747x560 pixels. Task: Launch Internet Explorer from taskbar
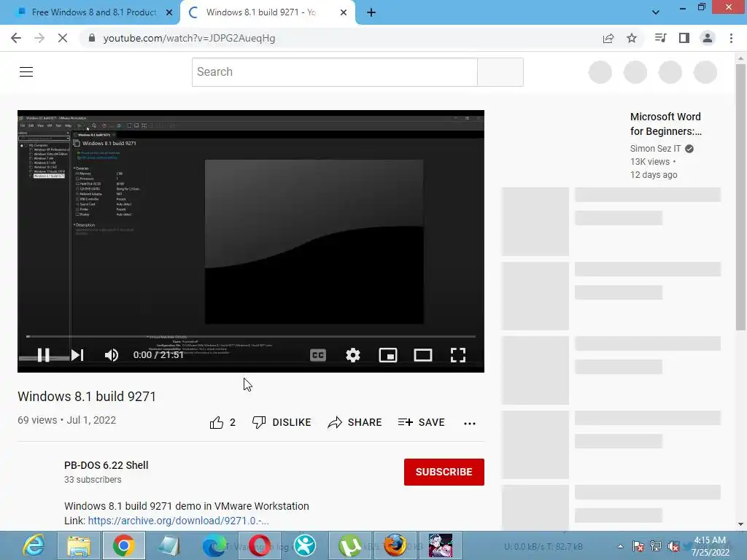(34, 545)
